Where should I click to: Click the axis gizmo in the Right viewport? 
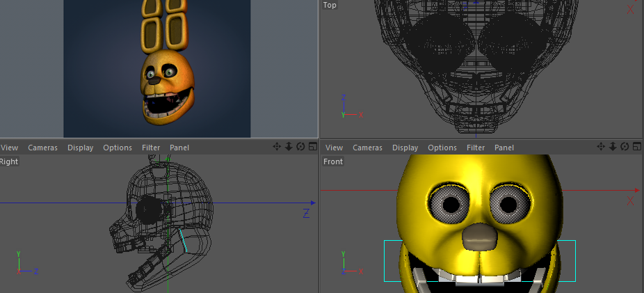click(x=24, y=265)
